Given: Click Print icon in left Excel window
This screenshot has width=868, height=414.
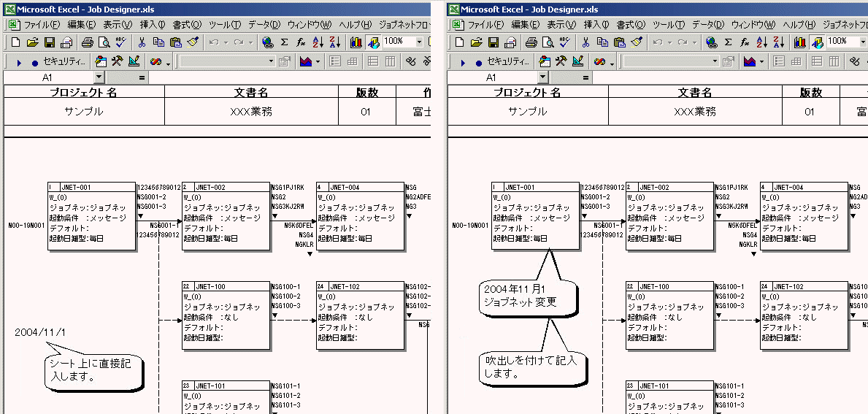Looking at the screenshot, I should [x=88, y=42].
